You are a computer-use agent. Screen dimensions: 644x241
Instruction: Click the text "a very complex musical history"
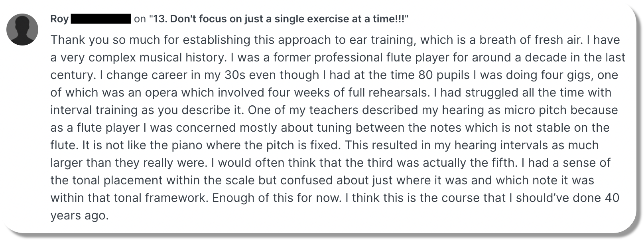pos(138,57)
